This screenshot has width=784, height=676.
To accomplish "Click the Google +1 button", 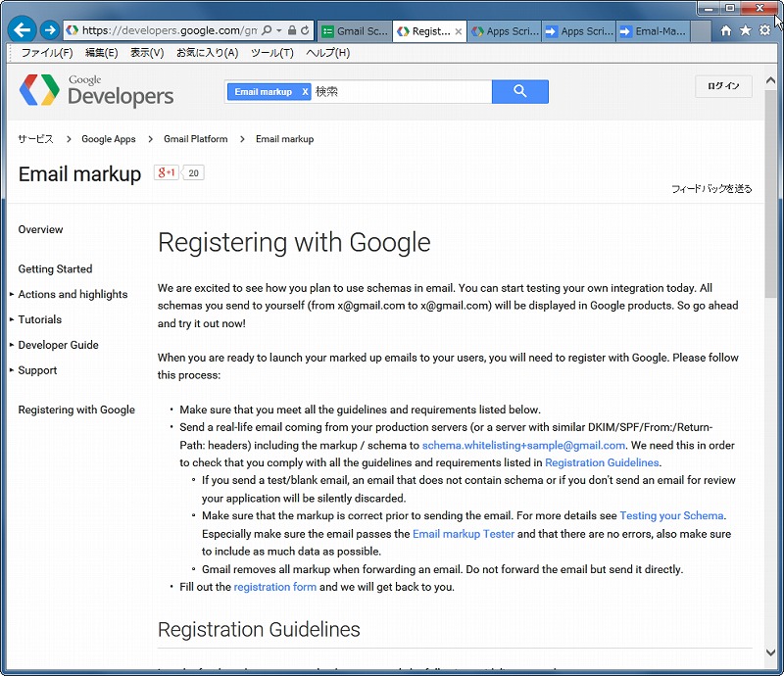I will click(167, 172).
